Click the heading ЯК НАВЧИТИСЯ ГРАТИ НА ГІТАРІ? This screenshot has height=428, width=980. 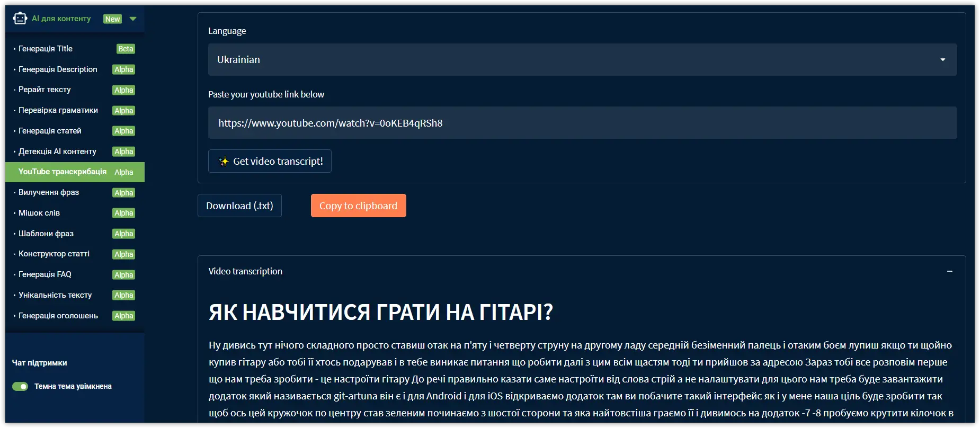(381, 312)
